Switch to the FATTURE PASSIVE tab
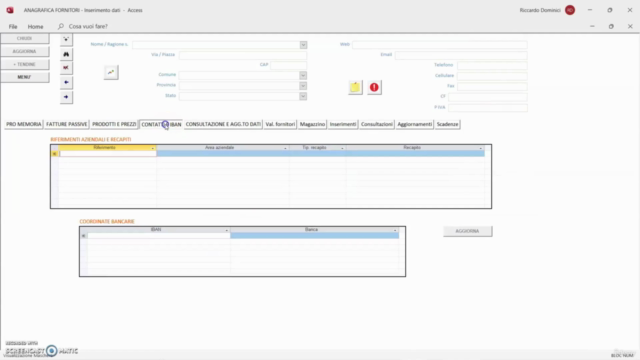The height and width of the screenshot is (360, 640). click(x=67, y=124)
